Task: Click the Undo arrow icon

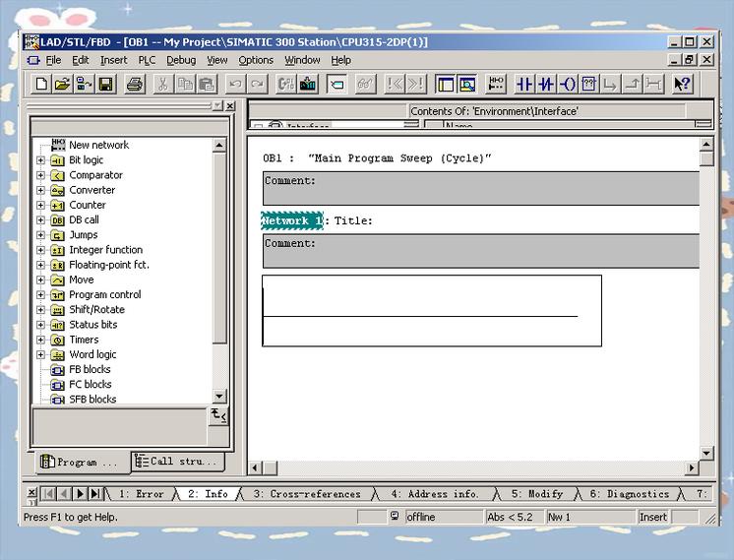Action: pos(235,85)
